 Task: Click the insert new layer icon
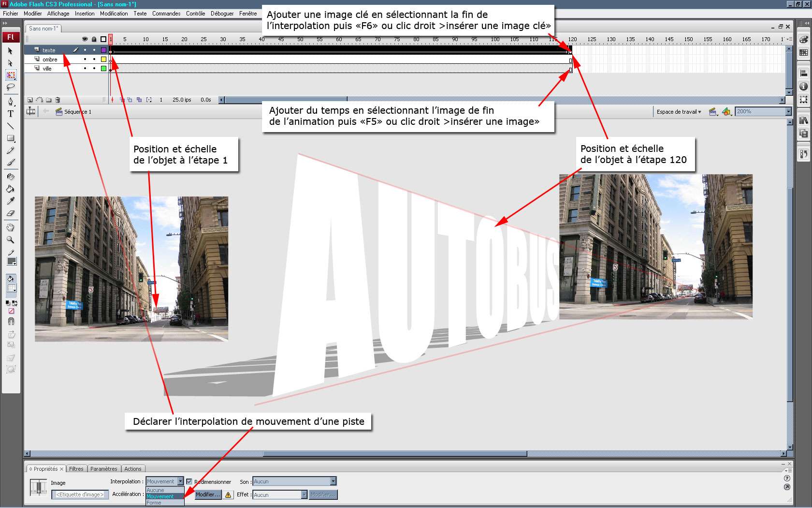30,100
